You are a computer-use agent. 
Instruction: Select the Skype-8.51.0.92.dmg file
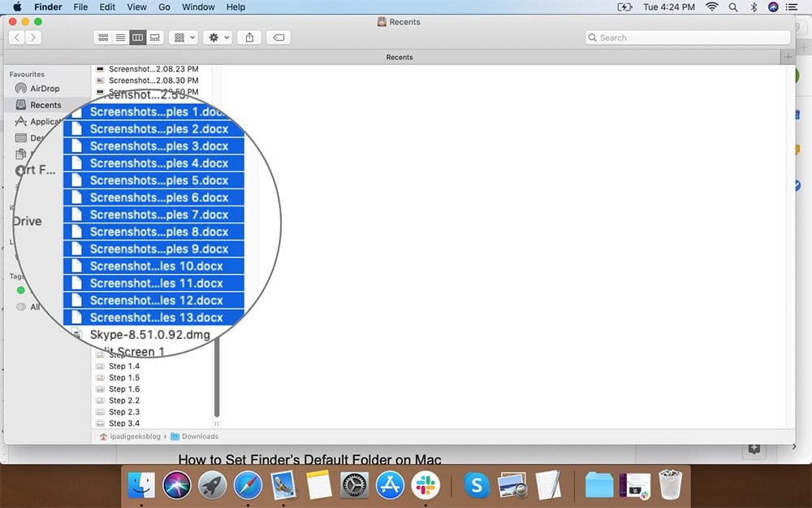pyautogui.click(x=149, y=334)
